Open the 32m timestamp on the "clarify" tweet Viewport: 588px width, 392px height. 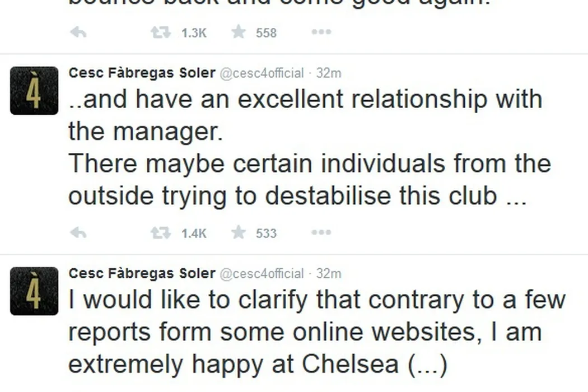coord(329,273)
